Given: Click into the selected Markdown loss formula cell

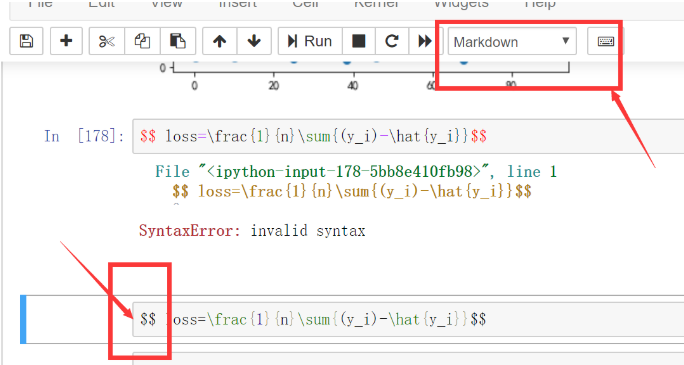Looking at the screenshot, I should [x=408, y=320].
